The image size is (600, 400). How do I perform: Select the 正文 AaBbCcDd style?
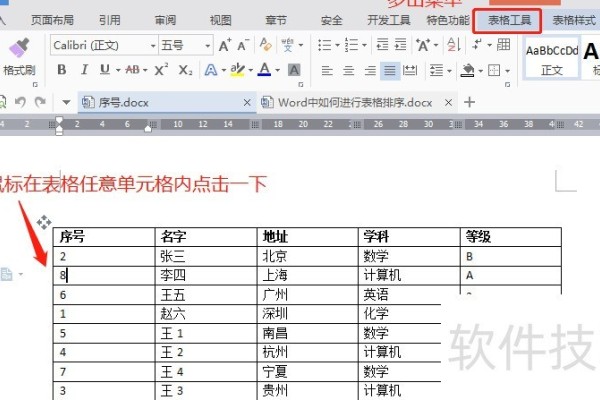(552, 59)
